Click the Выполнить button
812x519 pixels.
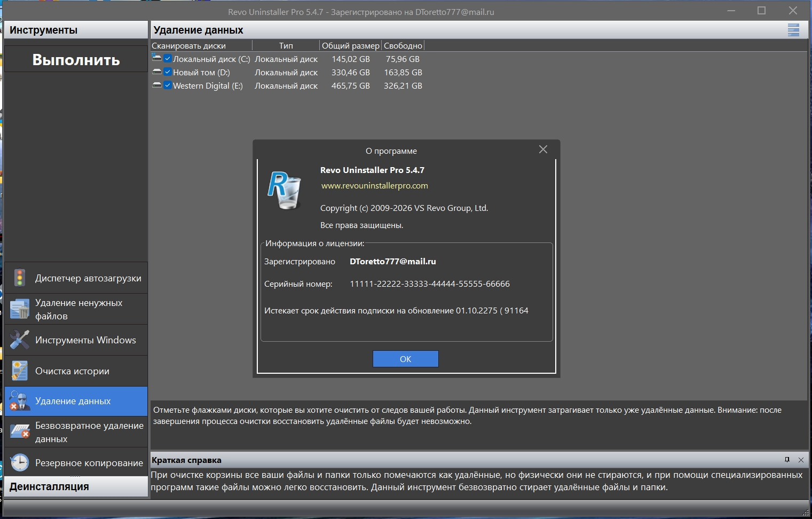[76, 59]
